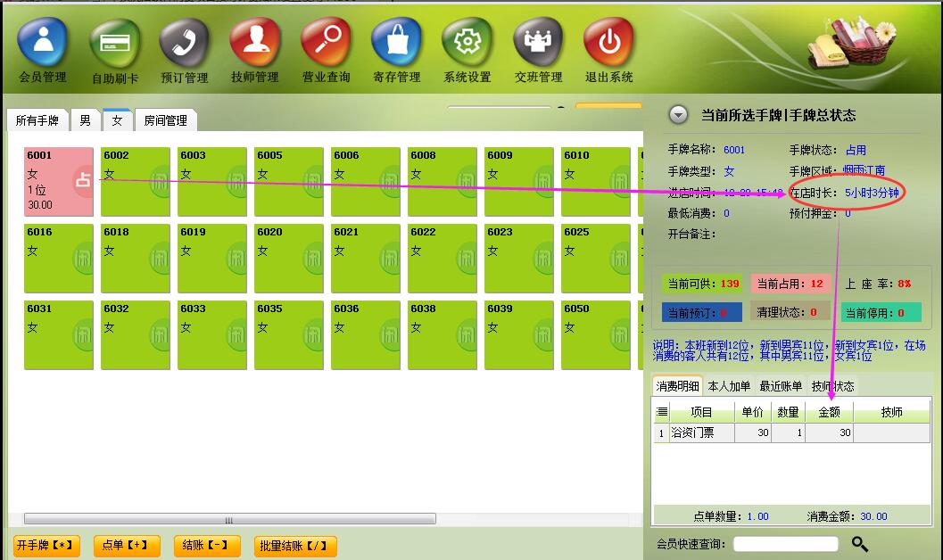
Task: Select wristband card 6050
Action: coord(595,335)
